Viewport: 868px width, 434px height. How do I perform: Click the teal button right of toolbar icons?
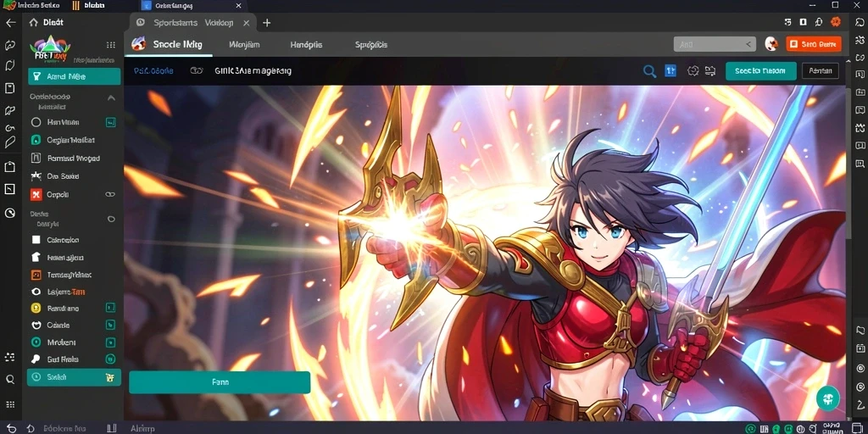[x=760, y=71]
